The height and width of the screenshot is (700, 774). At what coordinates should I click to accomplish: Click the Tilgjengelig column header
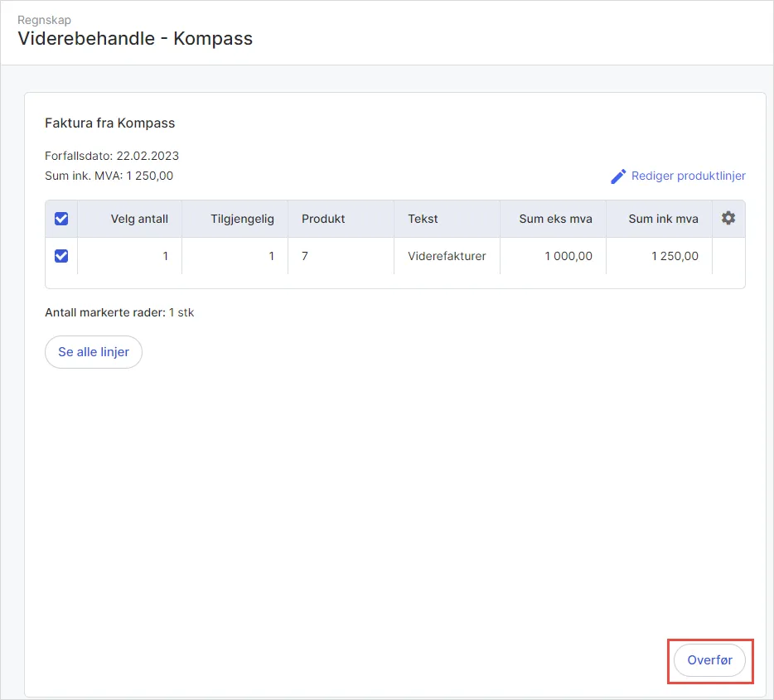point(242,220)
